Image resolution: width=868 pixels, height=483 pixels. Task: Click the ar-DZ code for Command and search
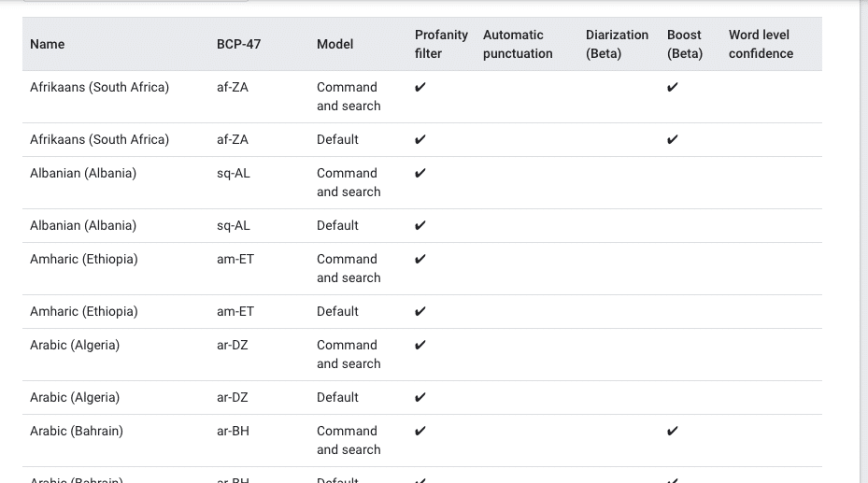point(232,346)
